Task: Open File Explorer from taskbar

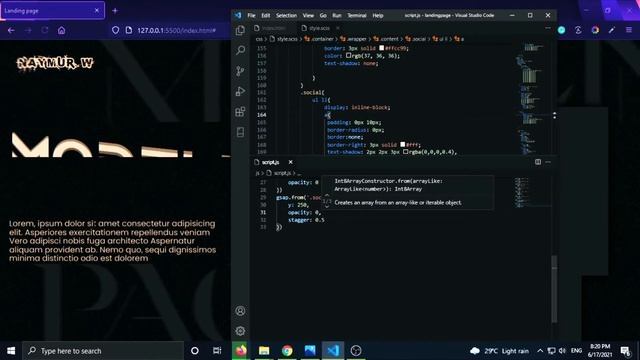Action: click(x=264, y=351)
